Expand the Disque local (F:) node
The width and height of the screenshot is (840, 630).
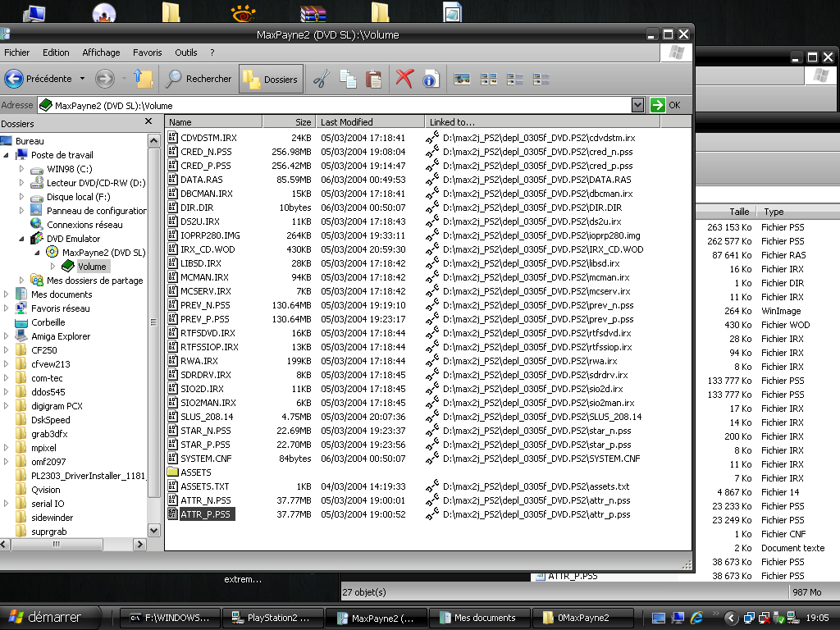(x=21, y=197)
